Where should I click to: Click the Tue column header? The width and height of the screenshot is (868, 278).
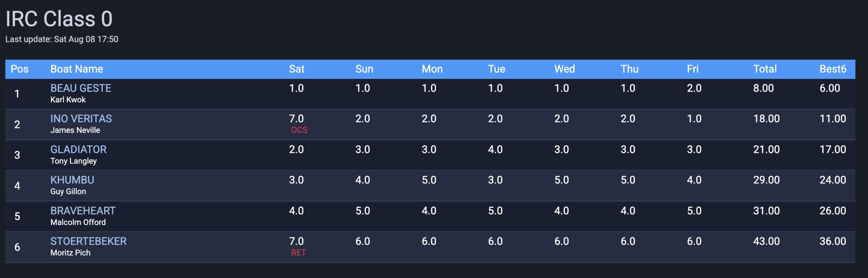pos(496,69)
